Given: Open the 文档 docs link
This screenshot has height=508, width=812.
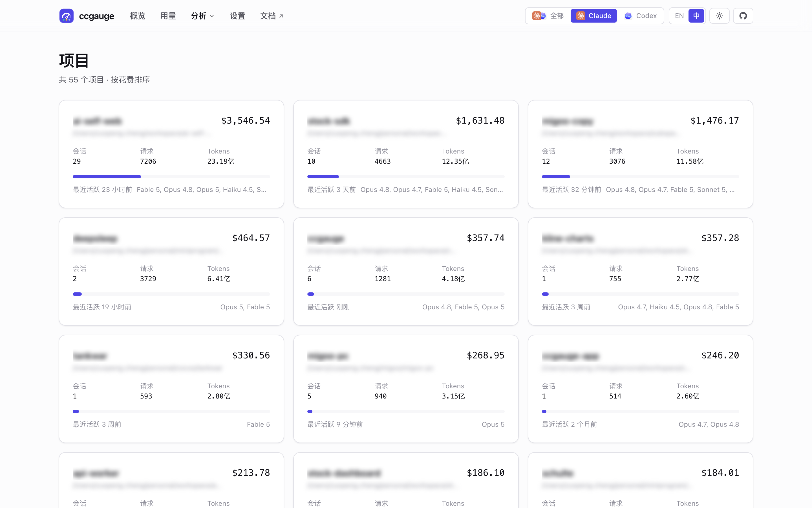Looking at the screenshot, I should (272, 16).
